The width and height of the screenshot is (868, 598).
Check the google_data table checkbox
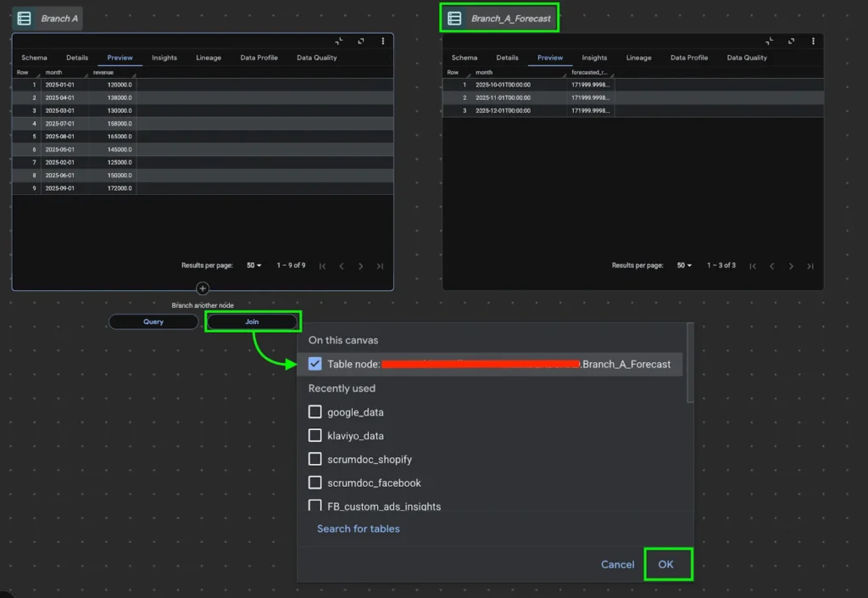[x=315, y=412]
